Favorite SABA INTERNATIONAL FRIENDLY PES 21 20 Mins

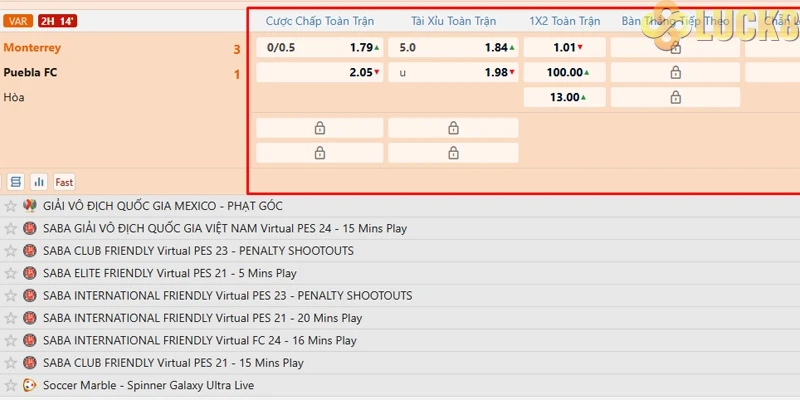tap(10, 318)
